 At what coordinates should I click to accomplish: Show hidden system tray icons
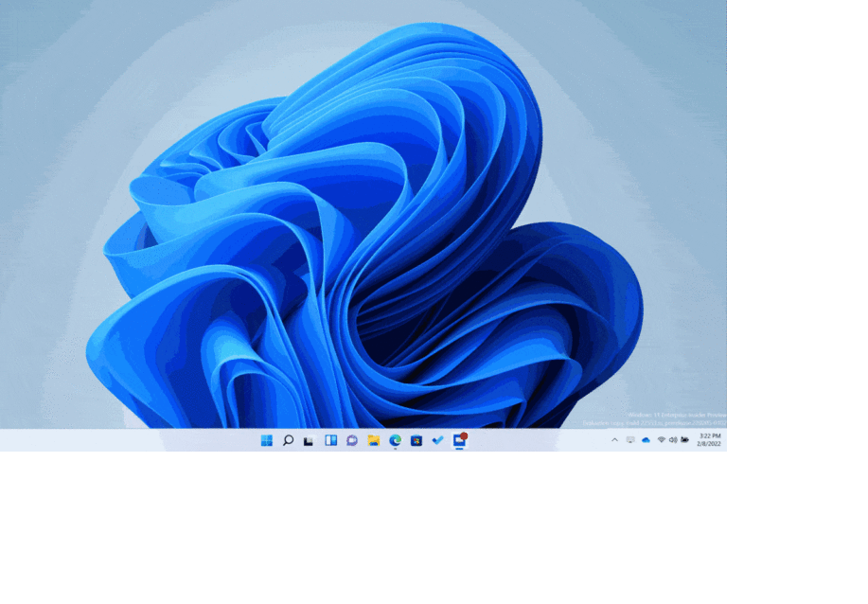point(614,440)
